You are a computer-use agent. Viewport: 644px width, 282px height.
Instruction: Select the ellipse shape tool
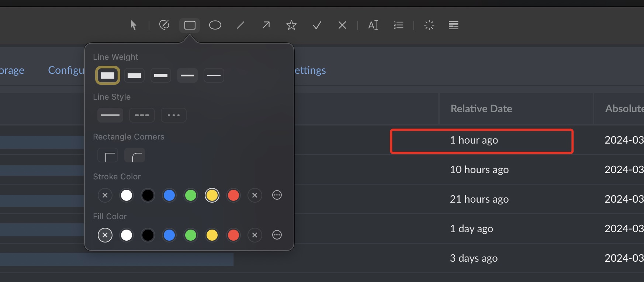215,25
